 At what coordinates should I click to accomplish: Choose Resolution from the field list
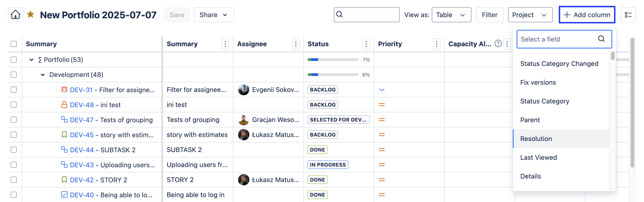point(536,139)
